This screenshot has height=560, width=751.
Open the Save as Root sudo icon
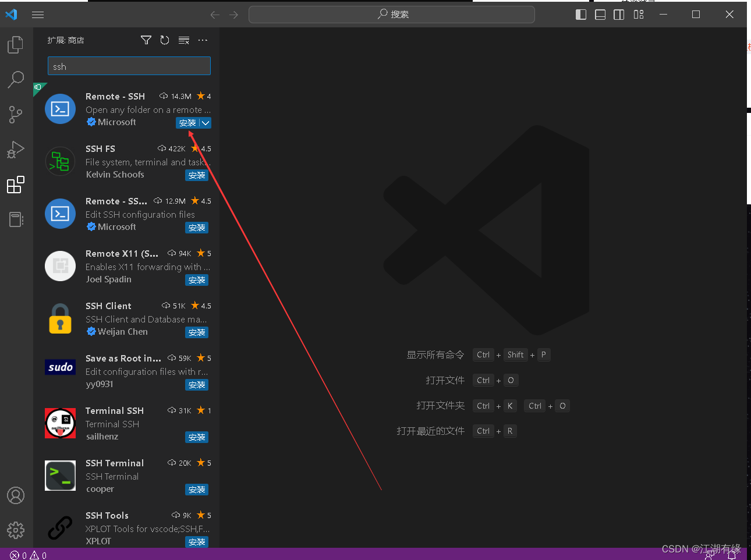[x=61, y=367]
